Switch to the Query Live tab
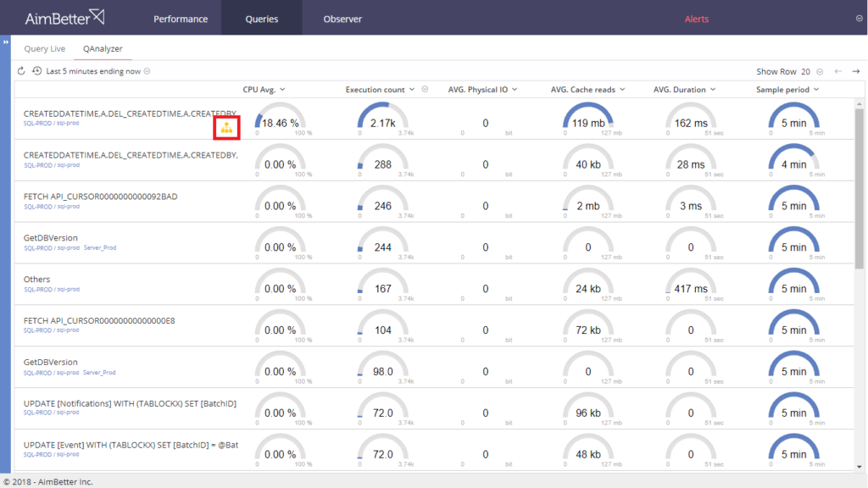The image size is (868, 488). tap(44, 49)
